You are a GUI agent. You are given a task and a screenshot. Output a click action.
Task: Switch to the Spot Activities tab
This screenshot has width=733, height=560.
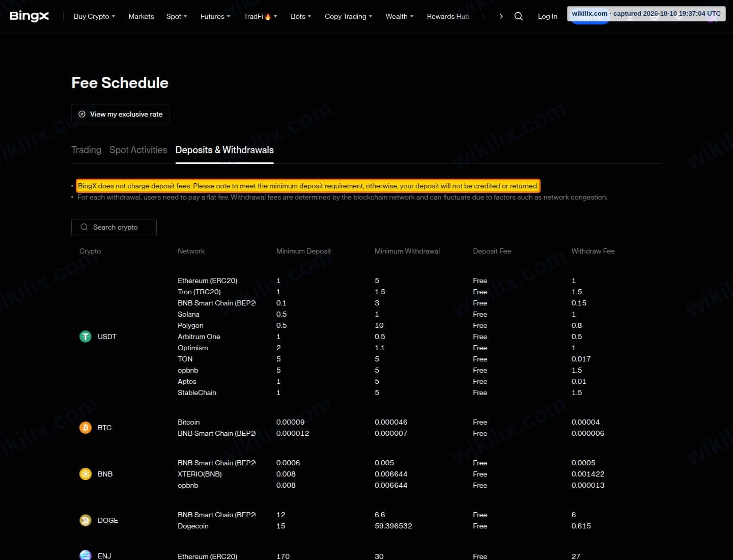(138, 150)
